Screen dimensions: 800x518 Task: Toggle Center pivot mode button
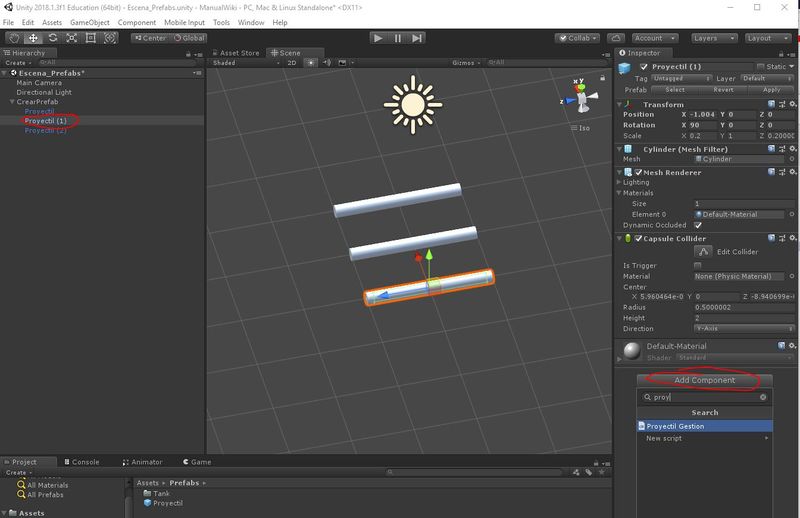[151, 38]
